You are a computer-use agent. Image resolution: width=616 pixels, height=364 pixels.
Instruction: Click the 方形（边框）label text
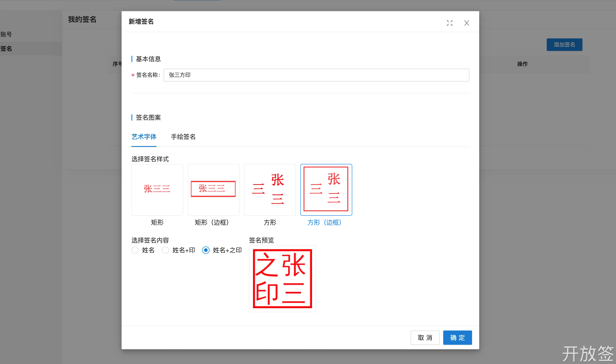coord(324,222)
